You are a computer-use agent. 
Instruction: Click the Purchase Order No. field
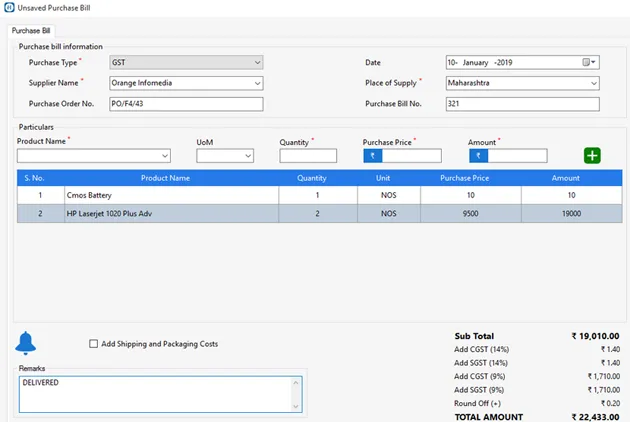click(185, 104)
